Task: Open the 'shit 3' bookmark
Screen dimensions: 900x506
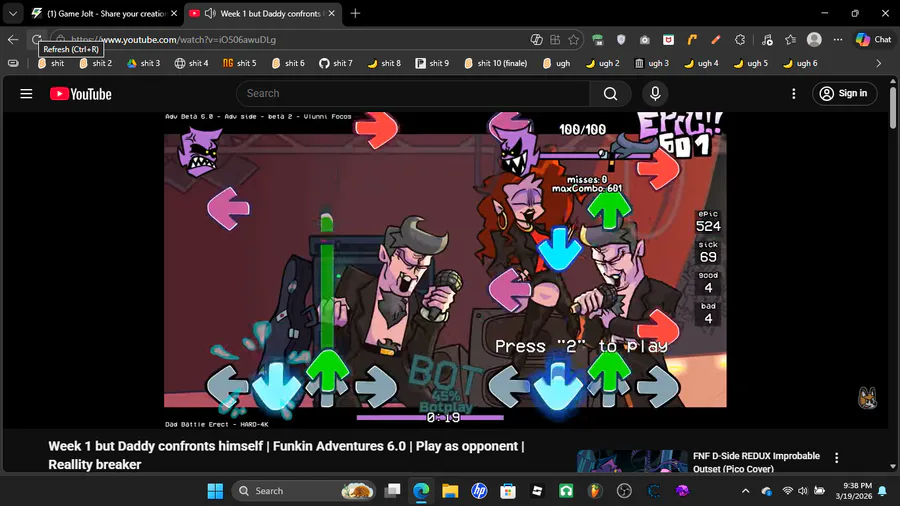Action: pyautogui.click(x=143, y=63)
